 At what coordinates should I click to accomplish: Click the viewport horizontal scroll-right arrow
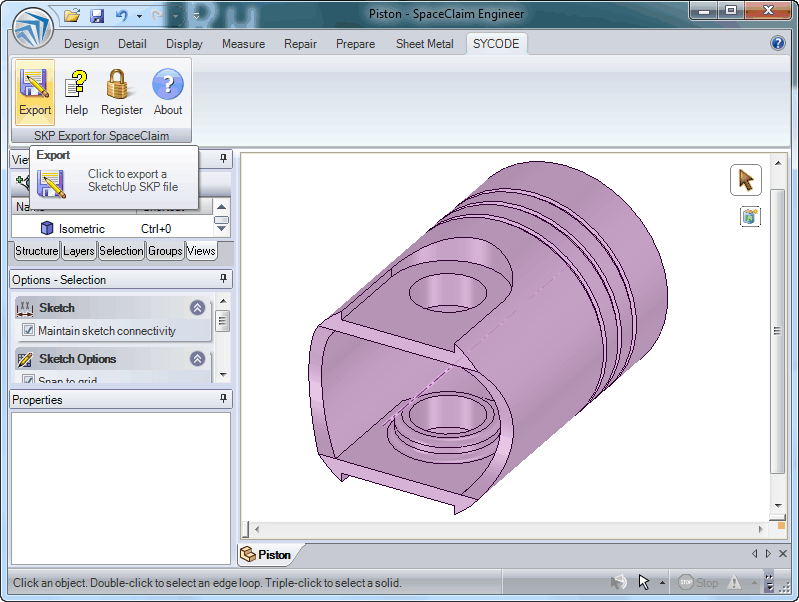tap(760, 529)
